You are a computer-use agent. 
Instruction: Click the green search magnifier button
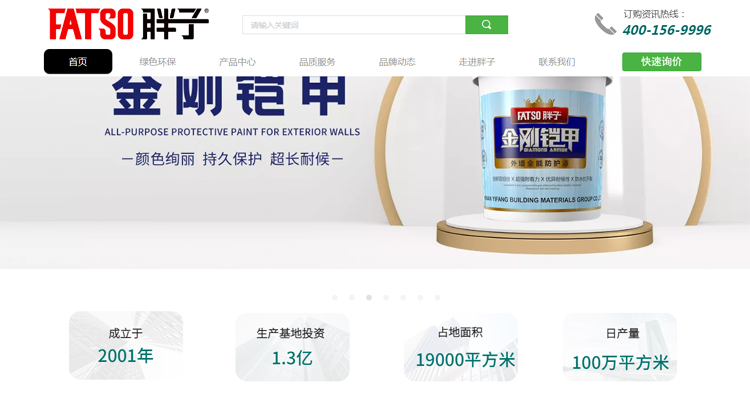coord(486,25)
